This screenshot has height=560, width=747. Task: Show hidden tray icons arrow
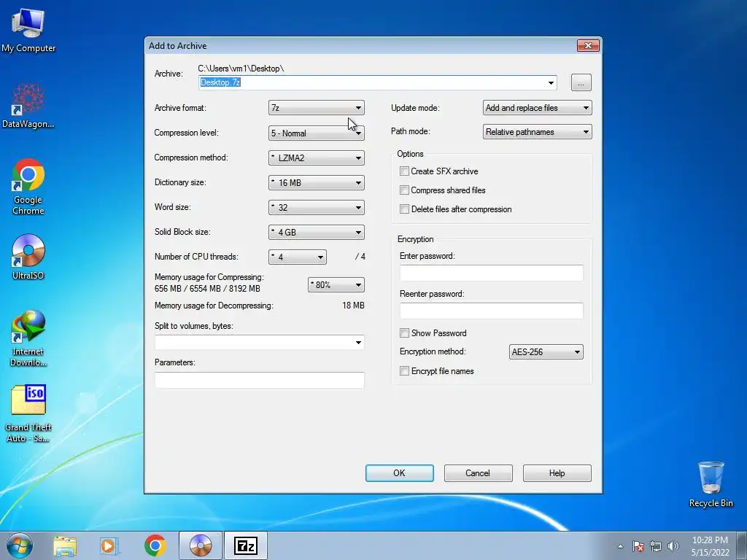tap(620, 546)
